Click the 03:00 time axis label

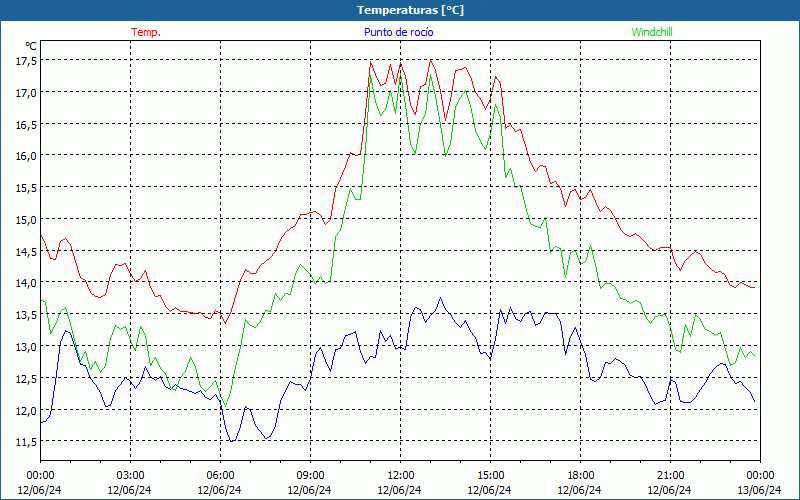click(x=130, y=476)
